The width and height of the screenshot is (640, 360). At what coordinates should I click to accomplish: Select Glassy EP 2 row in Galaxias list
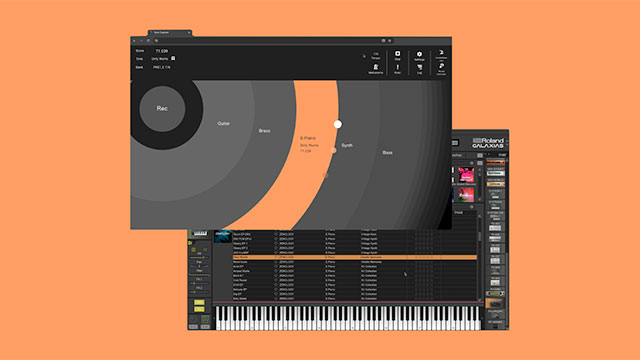pyautogui.click(x=355, y=248)
